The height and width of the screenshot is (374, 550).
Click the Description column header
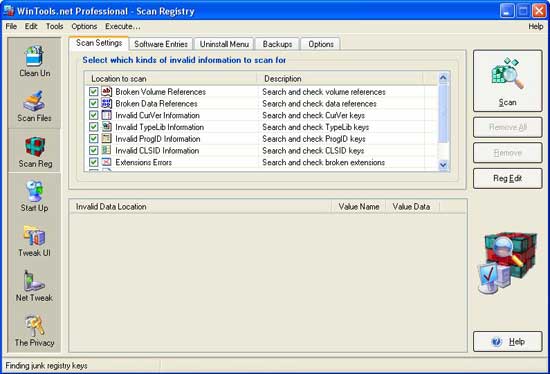[x=340, y=79]
